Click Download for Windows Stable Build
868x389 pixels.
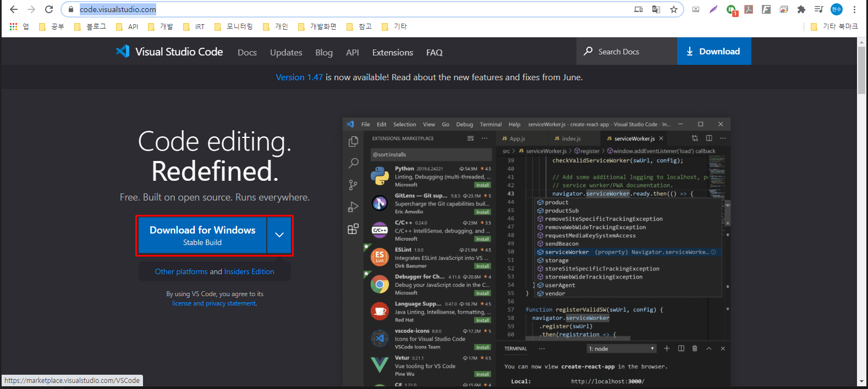(x=202, y=235)
